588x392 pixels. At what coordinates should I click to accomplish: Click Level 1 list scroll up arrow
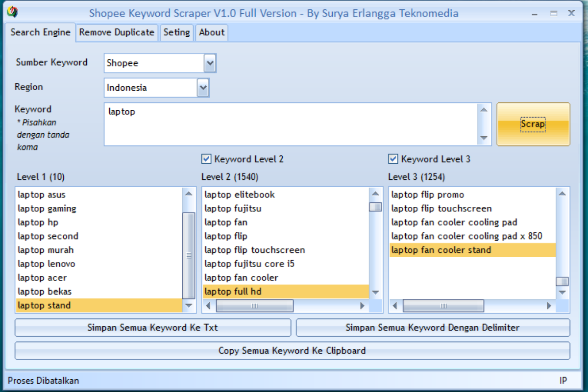pyautogui.click(x=189, y=194)
